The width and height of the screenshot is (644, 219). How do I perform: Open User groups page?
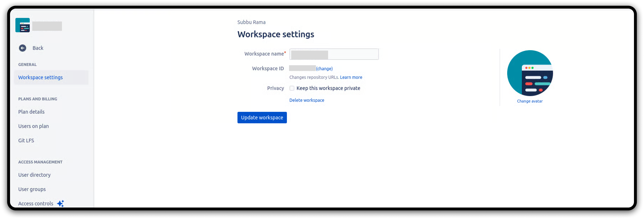[x=32, y=189]
